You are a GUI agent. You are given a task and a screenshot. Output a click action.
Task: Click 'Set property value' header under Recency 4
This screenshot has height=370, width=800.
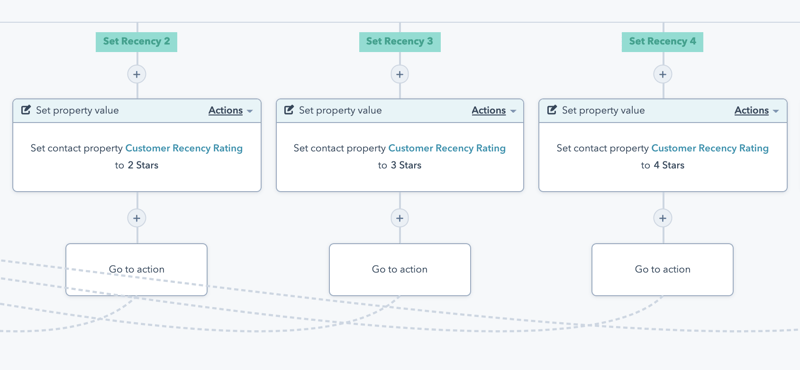point(603,111)
